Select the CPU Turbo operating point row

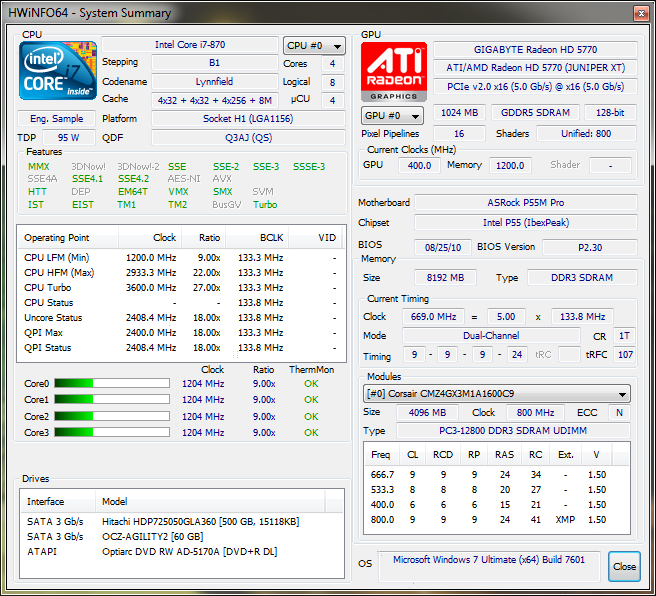pos(180,287)
